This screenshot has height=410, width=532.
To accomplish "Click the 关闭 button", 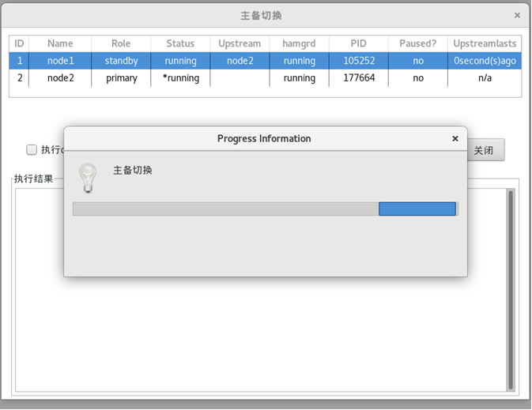I will coord(484,150).
